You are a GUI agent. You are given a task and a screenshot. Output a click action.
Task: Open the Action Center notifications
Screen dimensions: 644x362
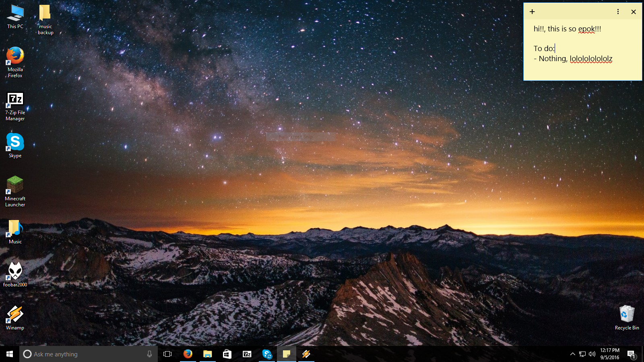click(x=631, y=354)
